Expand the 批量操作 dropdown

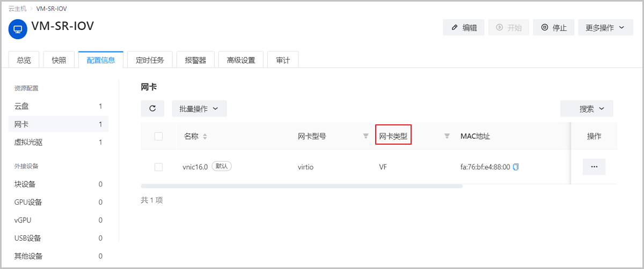[199, 109]
